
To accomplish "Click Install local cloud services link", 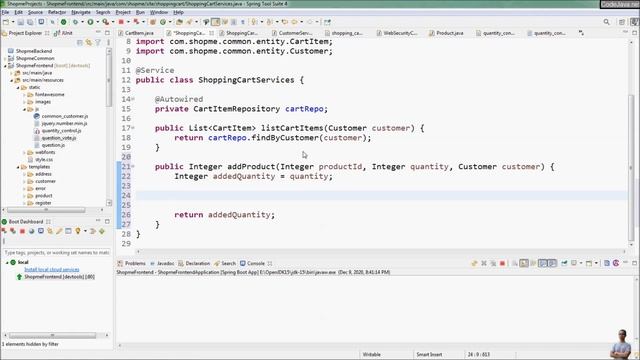I will 52,270.
